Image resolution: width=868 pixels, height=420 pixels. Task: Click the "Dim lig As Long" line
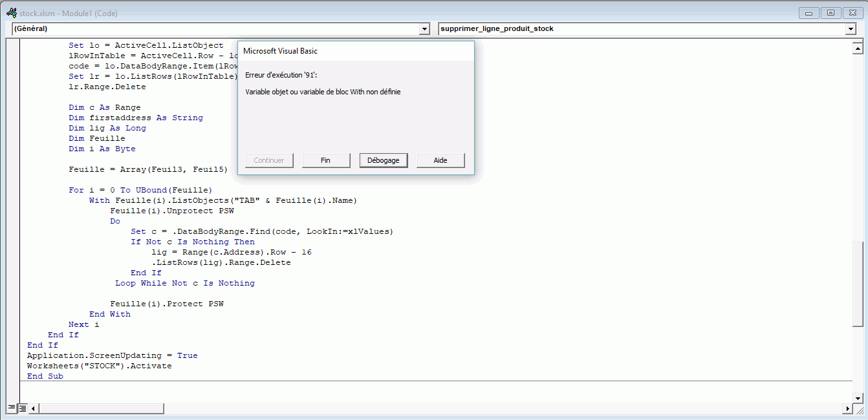click(x=107, y=128)
